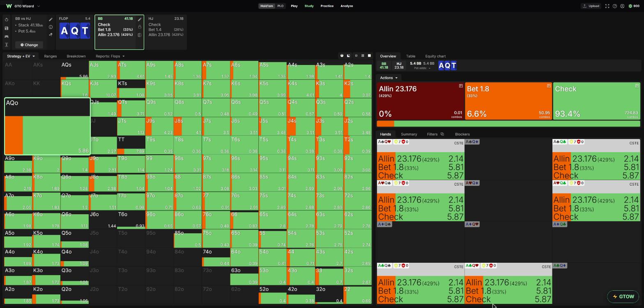
Task: Open the help question mark icon
Action: [x=614, y=6]
